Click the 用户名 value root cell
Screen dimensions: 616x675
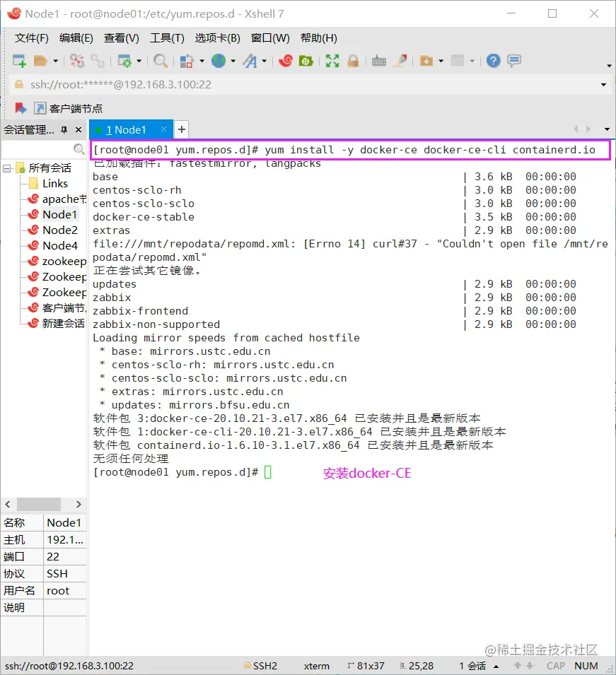[65, 591]
